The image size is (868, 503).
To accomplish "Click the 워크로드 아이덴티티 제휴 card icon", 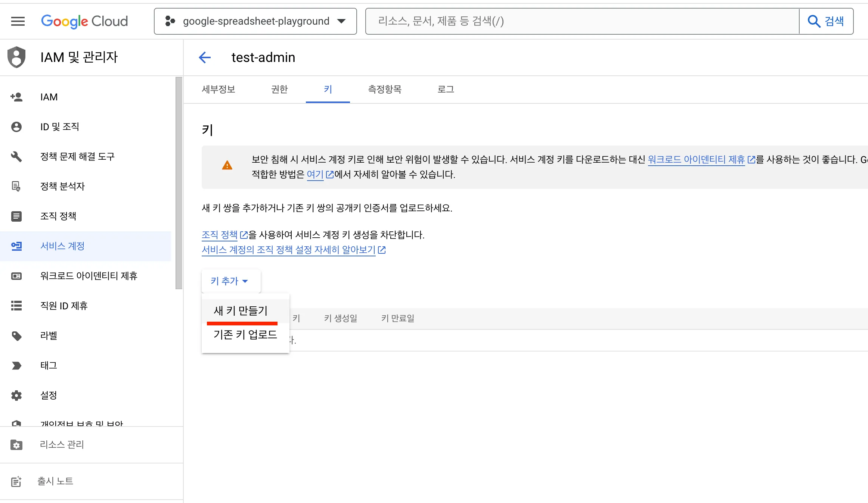I will coord(16,276).
